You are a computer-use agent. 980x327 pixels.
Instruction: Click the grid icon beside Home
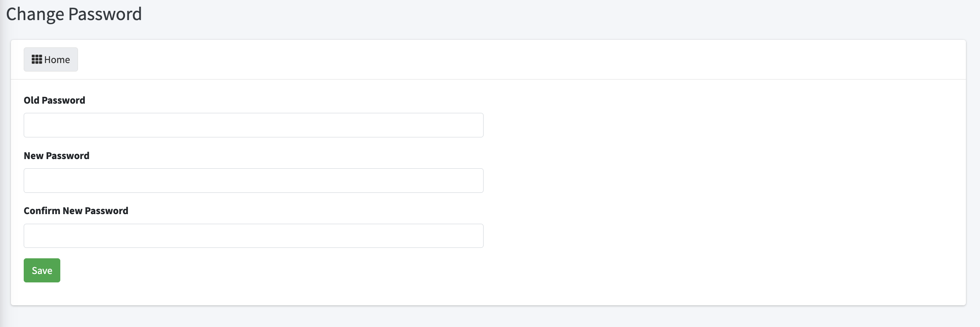[x=37, y=59]
